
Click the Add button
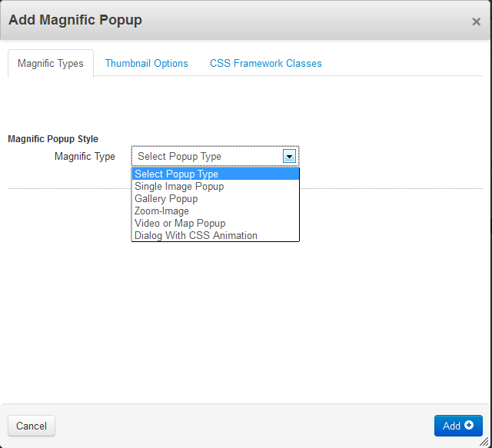458,426
